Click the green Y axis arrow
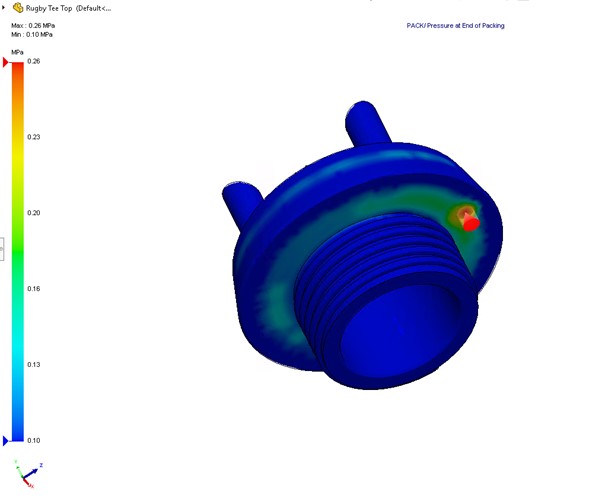This screenshot has width=602, height=502. (19, 468)
